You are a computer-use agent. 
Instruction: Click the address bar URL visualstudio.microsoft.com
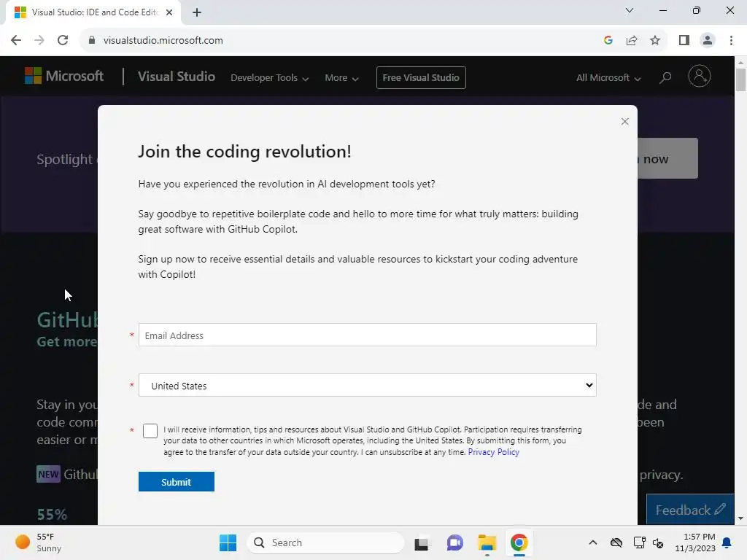[163, 41]
